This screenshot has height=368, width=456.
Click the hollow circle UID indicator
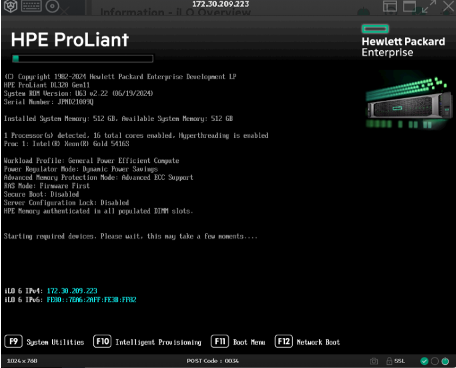point(435,361)
